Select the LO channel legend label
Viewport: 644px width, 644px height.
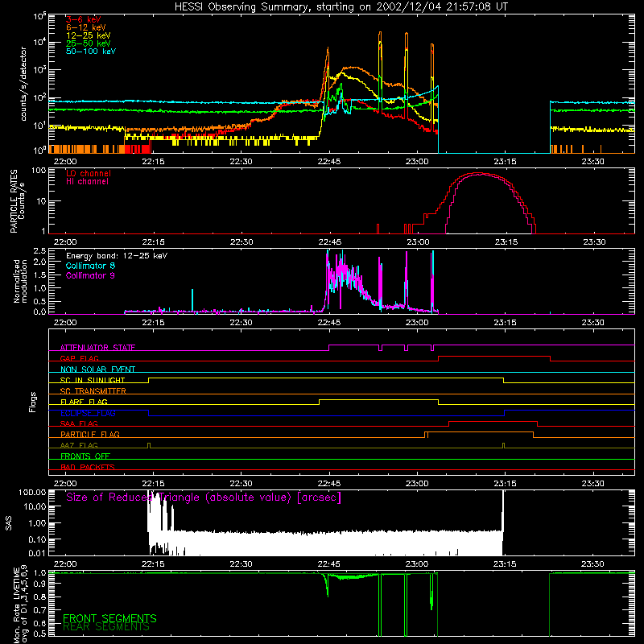[89, 173]
